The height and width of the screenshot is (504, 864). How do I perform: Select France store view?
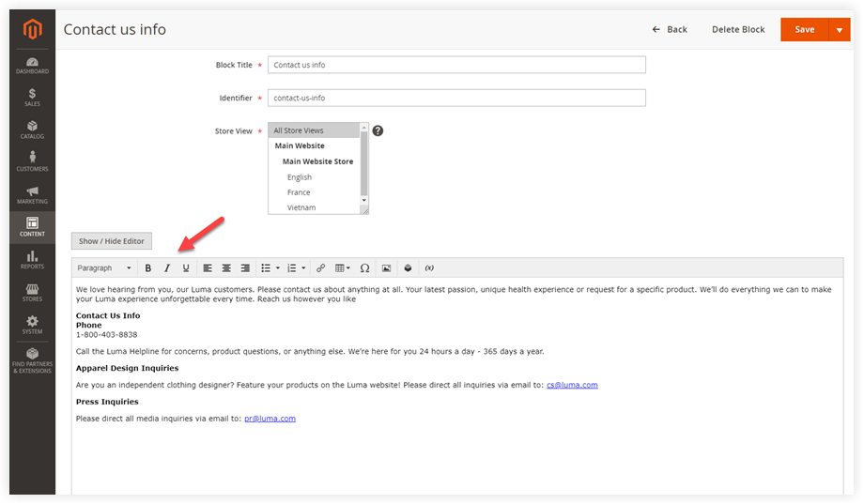(299, 192)
